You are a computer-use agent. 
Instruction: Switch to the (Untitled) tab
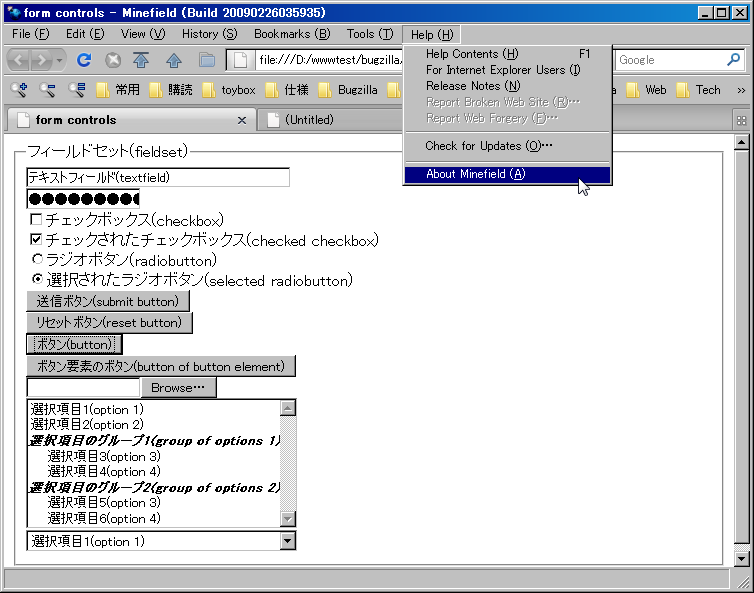click(x=329, y=120)
